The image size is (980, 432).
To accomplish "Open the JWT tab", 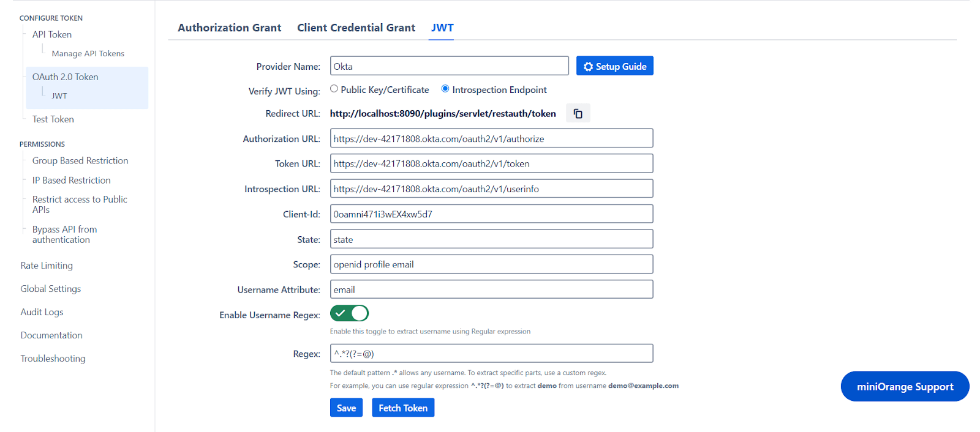I will click(x=442, y=28).
